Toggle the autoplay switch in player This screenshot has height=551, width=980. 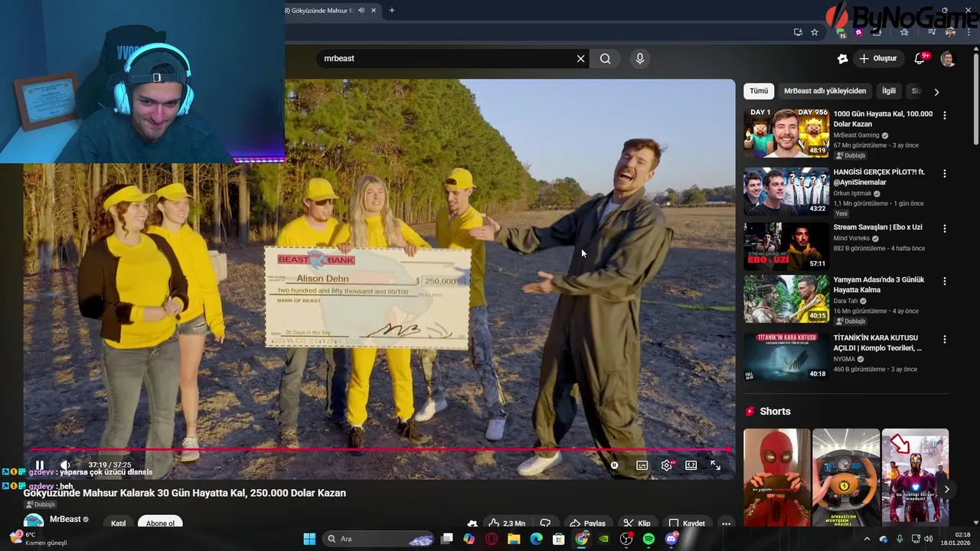[x=614, y=465]
